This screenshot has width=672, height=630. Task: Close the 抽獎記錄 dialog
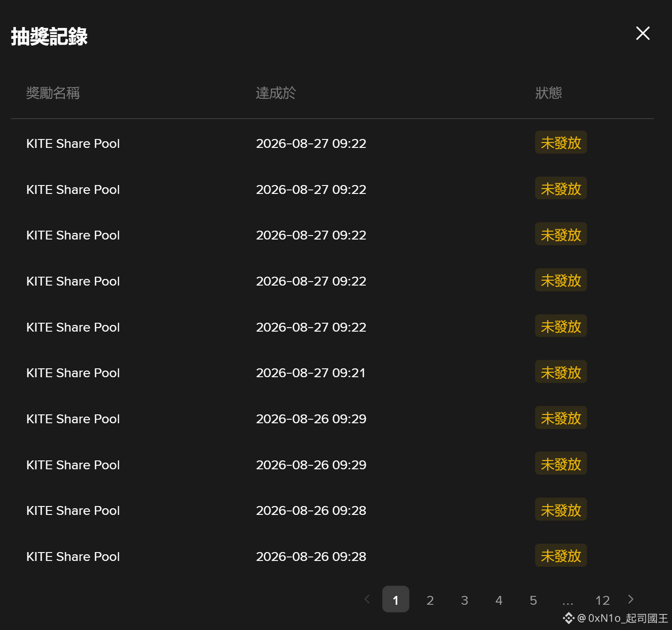[643, 33]
